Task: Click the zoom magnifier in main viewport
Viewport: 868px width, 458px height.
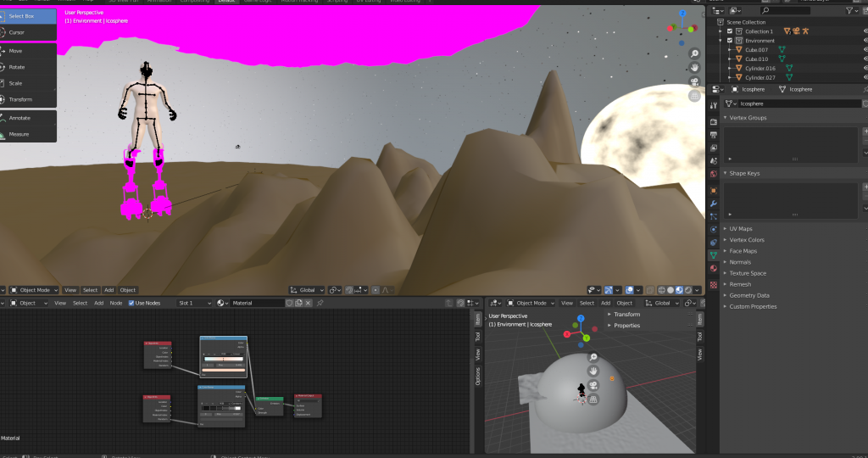Action: click(x=694, y=54)
